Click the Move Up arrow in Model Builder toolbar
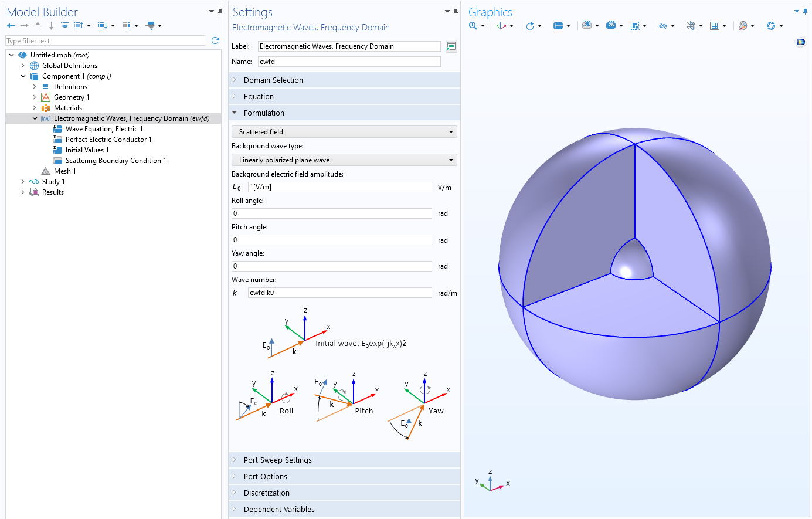The height and width of the screenshot is (519, 812). coord(38,25)
